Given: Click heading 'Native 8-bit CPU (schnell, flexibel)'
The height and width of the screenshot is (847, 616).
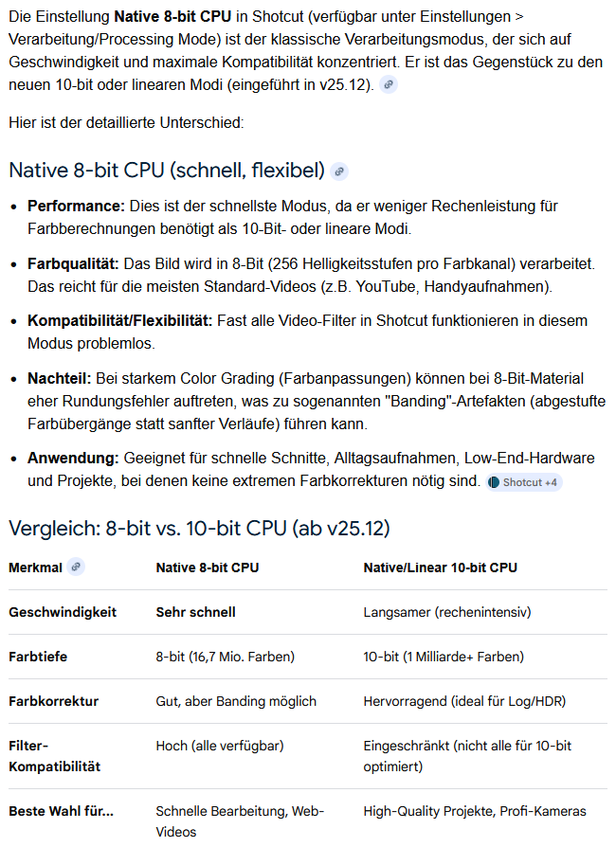Looking at the screenshot, I should 166,171.
